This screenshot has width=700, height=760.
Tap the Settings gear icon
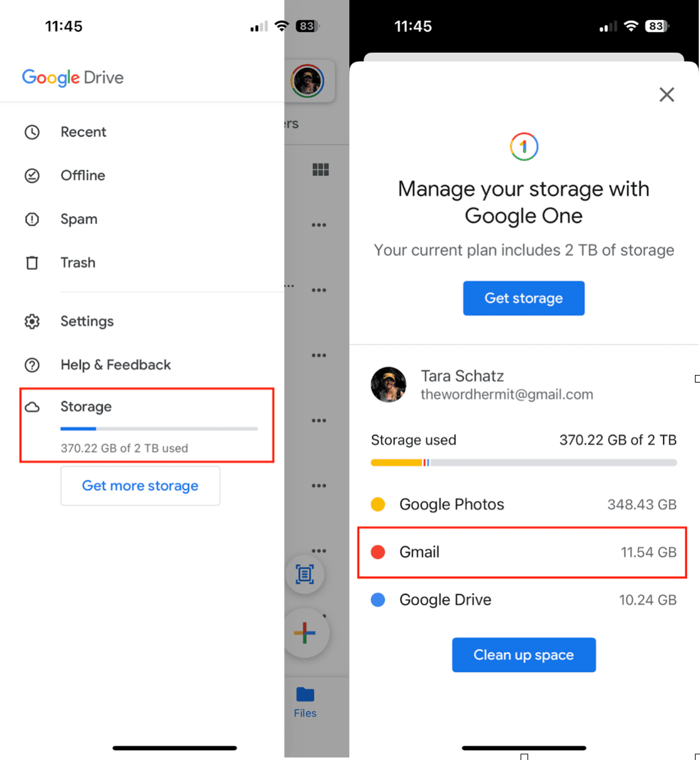[x=32, y=321]
